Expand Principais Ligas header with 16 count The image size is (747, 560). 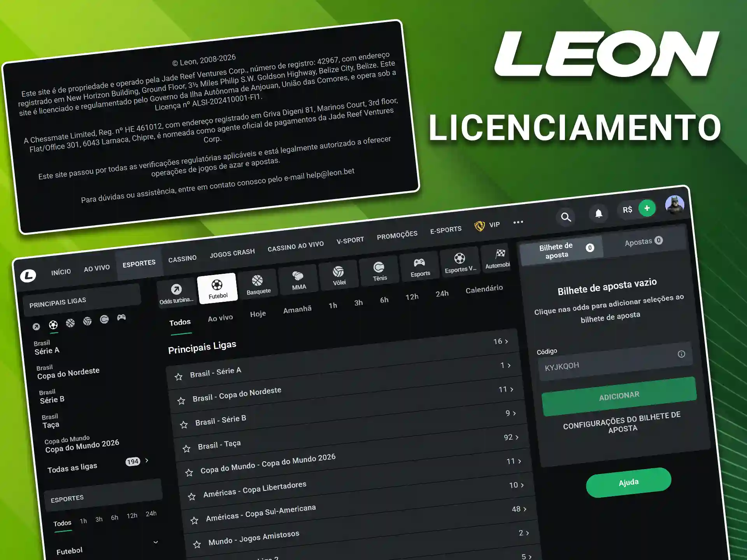pos(501,341)
